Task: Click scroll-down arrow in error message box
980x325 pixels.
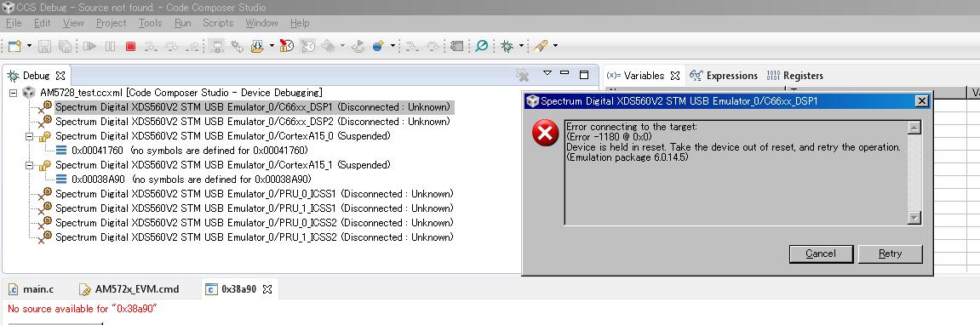Action: tap(914, 218)
